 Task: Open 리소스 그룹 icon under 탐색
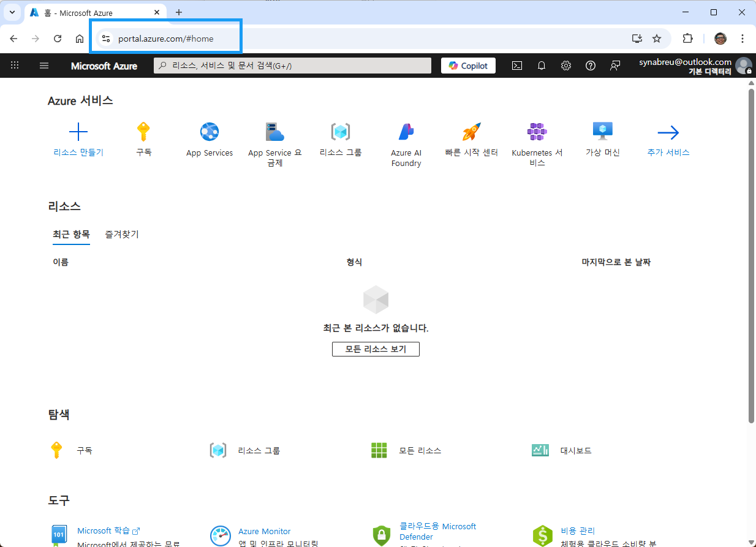[218, 450]
